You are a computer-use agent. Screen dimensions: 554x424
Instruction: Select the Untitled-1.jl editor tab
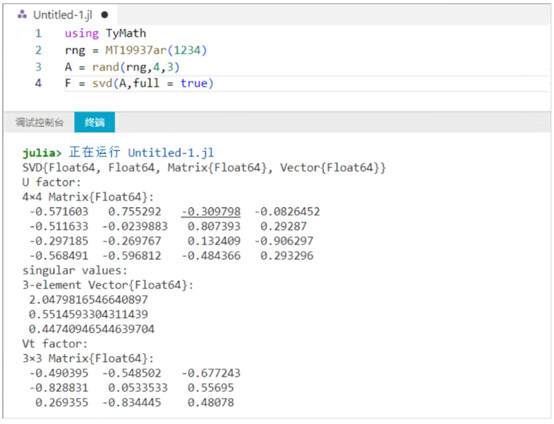pyautogui.click(x=61, y=15)
